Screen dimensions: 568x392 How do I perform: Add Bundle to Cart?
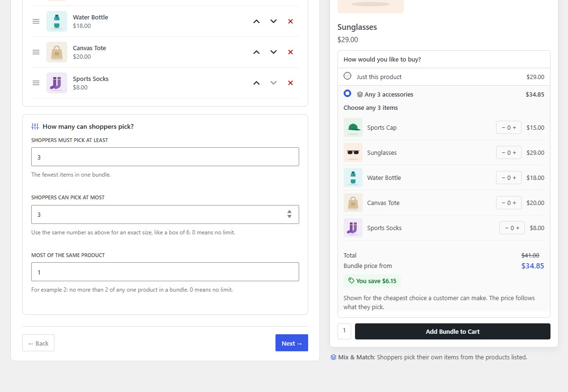point(453,331)
